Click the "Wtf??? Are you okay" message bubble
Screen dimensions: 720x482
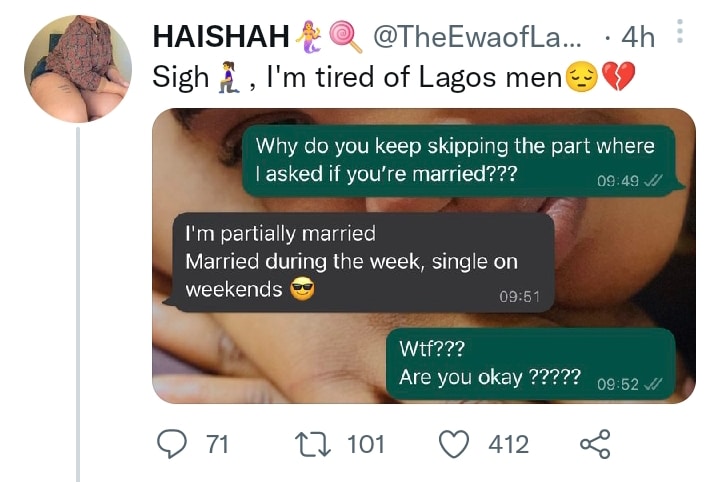[529, 365]
